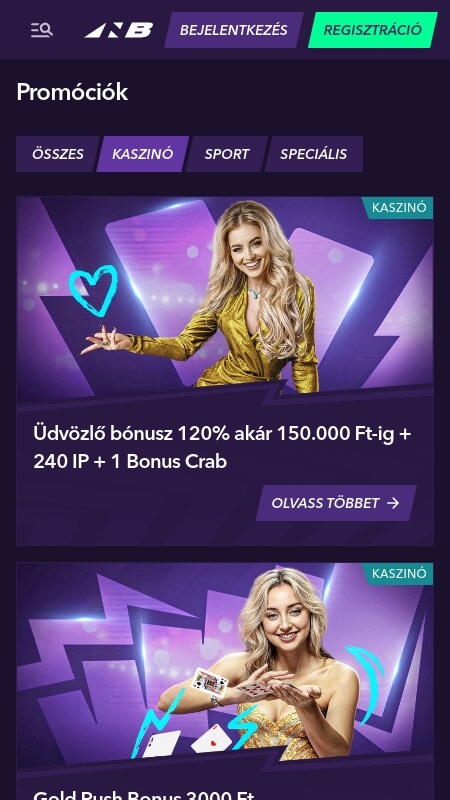
Task: Open the menu search icon
Action: [x=41, y=30]
